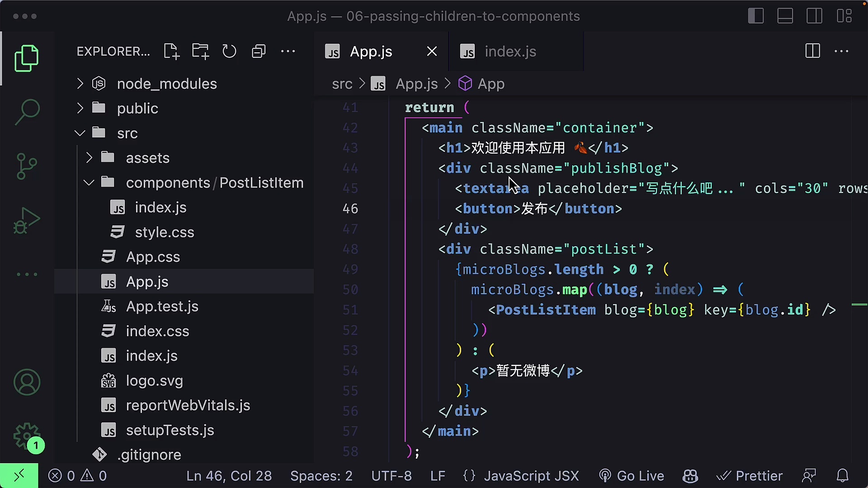This screenshot has height=488, width=868.
Task: Open remote window indicator in status bar
Action: (x=19, y=476)
